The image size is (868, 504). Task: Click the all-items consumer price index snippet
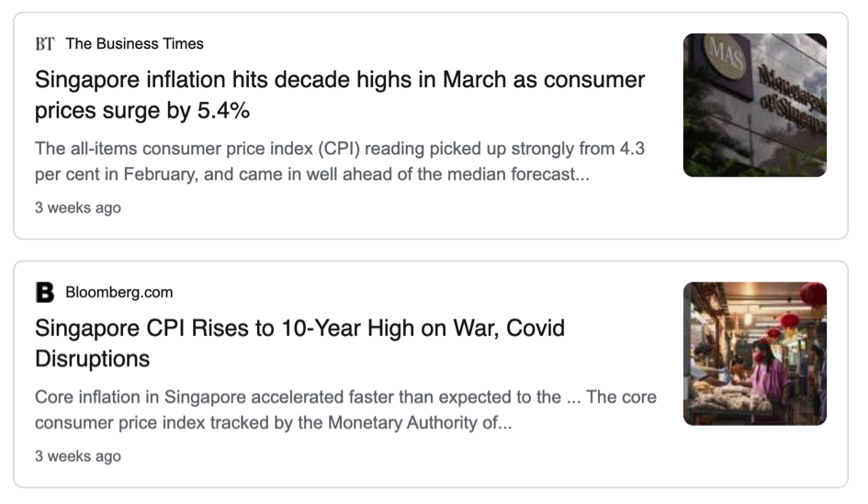click(339, 161)
